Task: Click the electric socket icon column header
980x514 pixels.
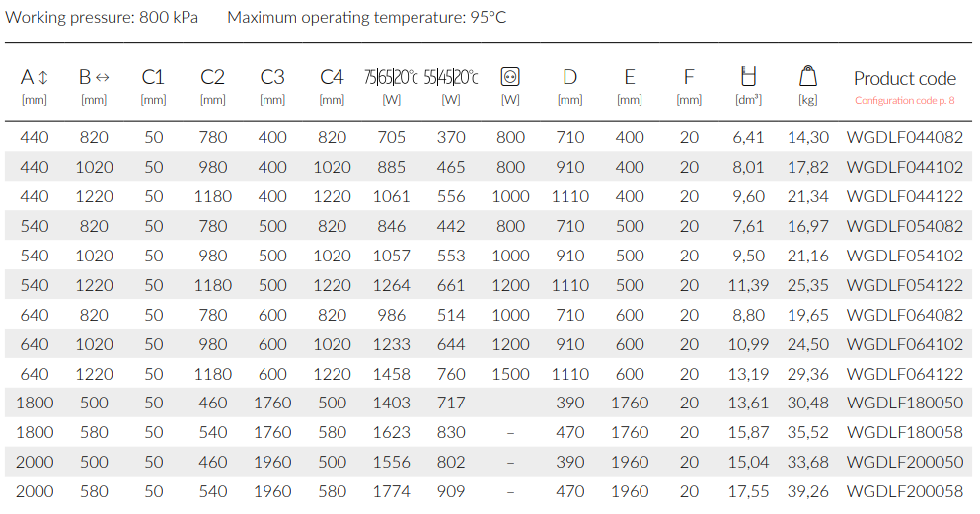Action: 510,77
